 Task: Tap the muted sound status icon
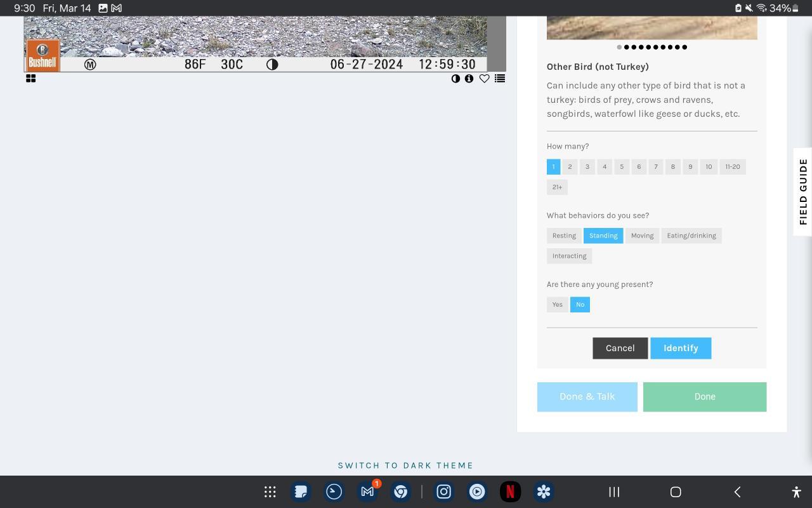[749, 8]
